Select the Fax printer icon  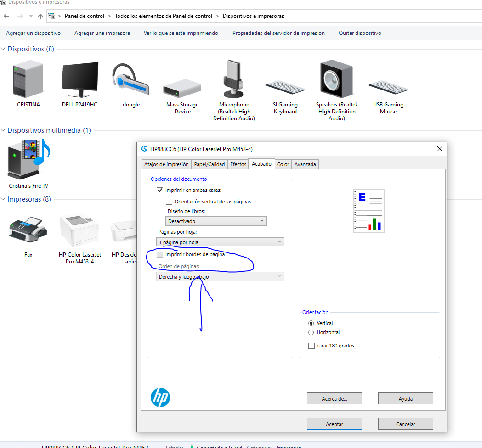pos(28,230)
